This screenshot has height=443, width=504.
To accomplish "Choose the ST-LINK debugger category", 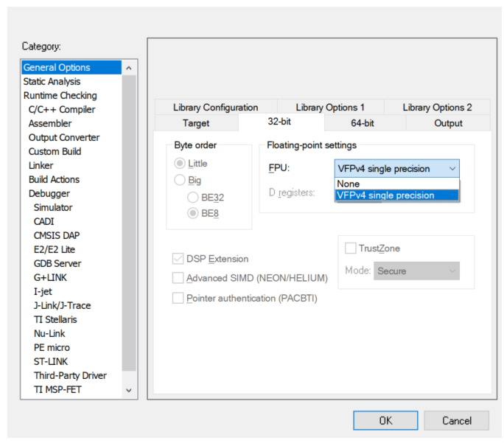I will point(50,362).
